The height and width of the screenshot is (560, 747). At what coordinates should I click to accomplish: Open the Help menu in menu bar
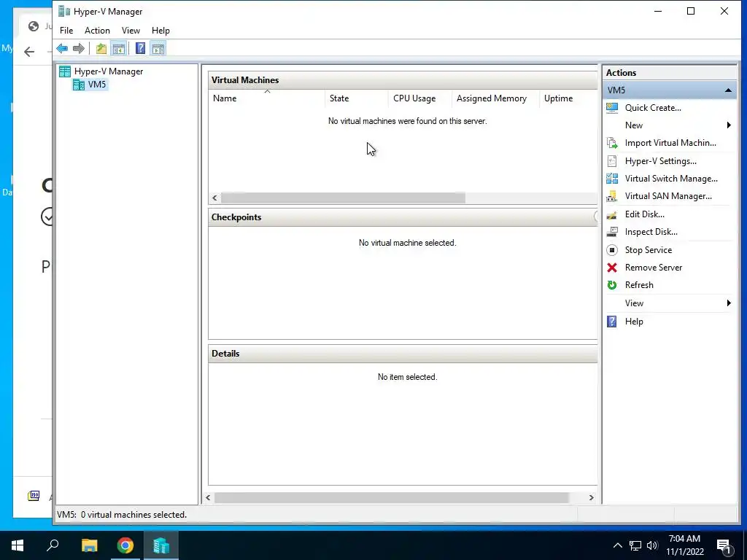[x=160, y=31]
